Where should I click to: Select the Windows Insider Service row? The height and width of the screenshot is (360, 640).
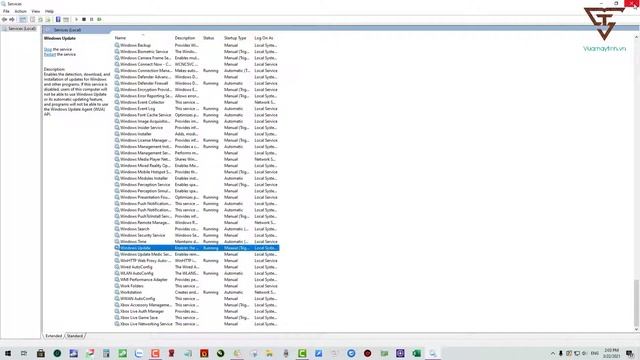coord(197,127)
